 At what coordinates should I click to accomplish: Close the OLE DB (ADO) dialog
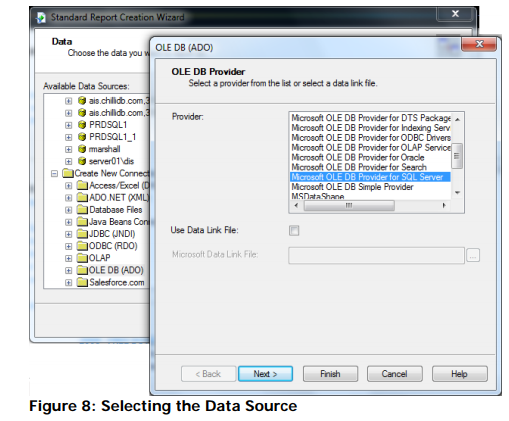479,44
